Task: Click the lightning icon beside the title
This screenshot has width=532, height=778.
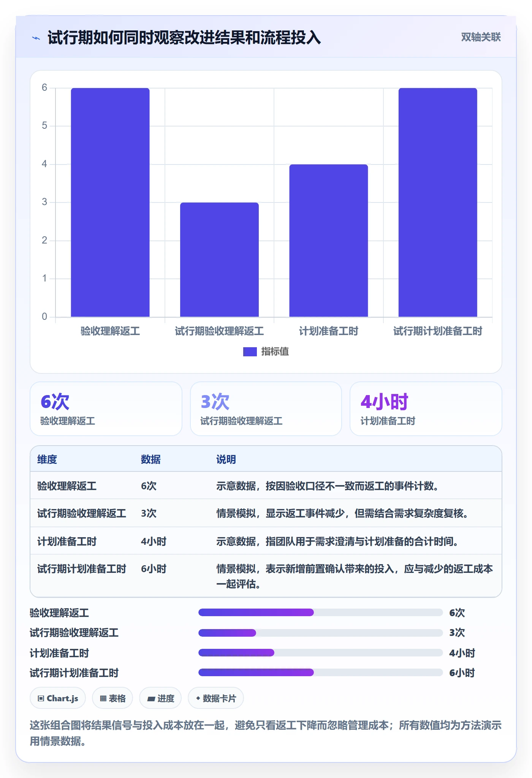Action: coord(36,38)
